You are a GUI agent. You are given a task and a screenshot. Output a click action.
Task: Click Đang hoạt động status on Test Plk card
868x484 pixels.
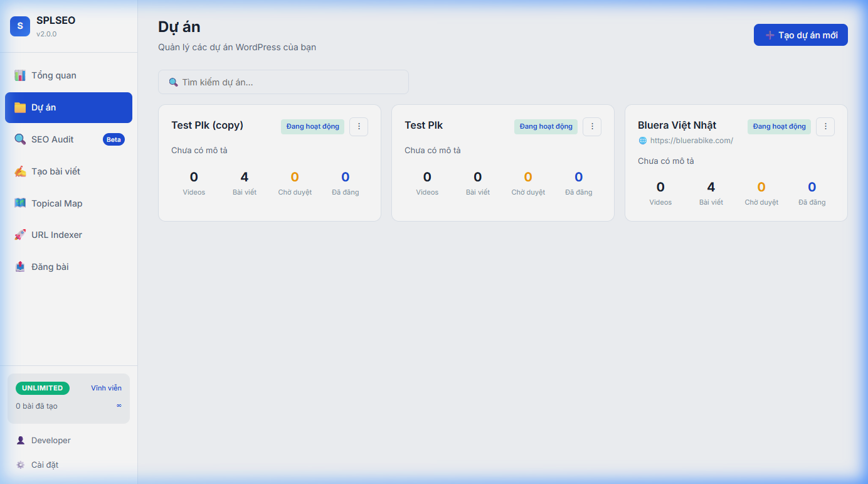[546, 126]
